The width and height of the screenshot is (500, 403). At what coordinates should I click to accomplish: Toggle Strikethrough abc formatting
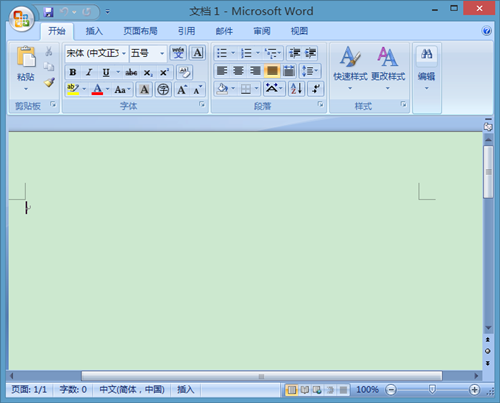tap(131, 72)
